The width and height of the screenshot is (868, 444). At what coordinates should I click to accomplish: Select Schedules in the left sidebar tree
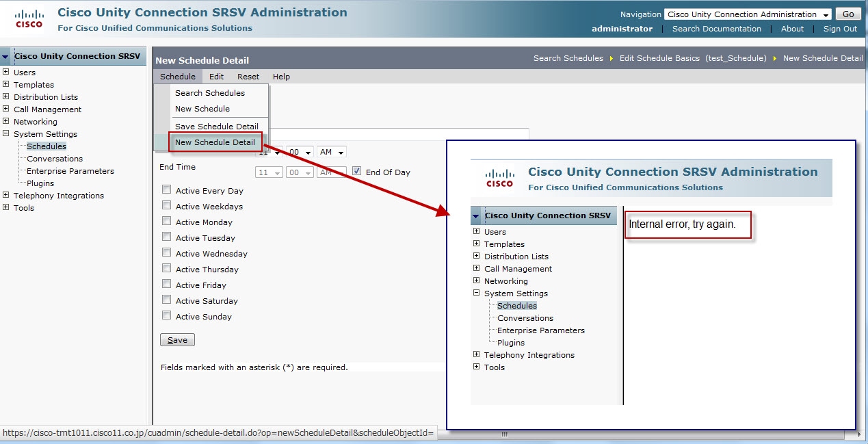tap(47, 146)
